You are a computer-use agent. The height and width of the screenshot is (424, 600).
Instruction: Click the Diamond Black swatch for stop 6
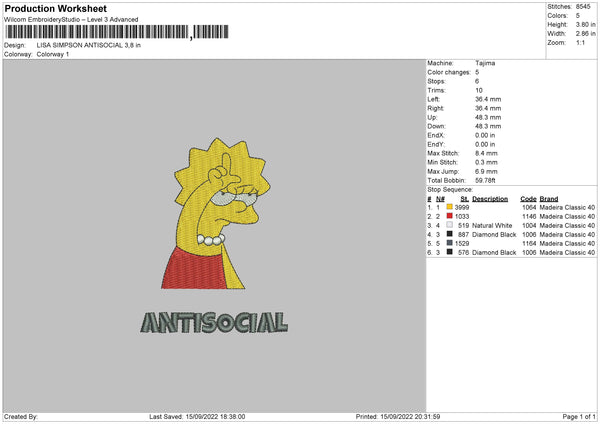pos(449,252)
